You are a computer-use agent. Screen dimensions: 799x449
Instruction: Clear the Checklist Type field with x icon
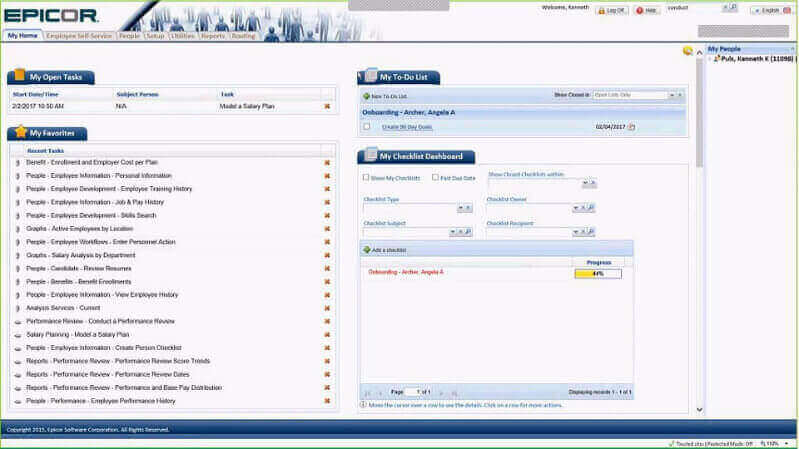[468, 208]
